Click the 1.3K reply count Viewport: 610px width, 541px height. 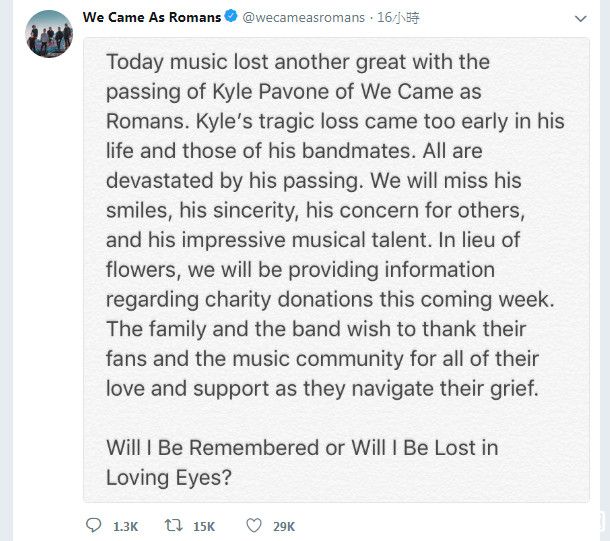point(125,526)
